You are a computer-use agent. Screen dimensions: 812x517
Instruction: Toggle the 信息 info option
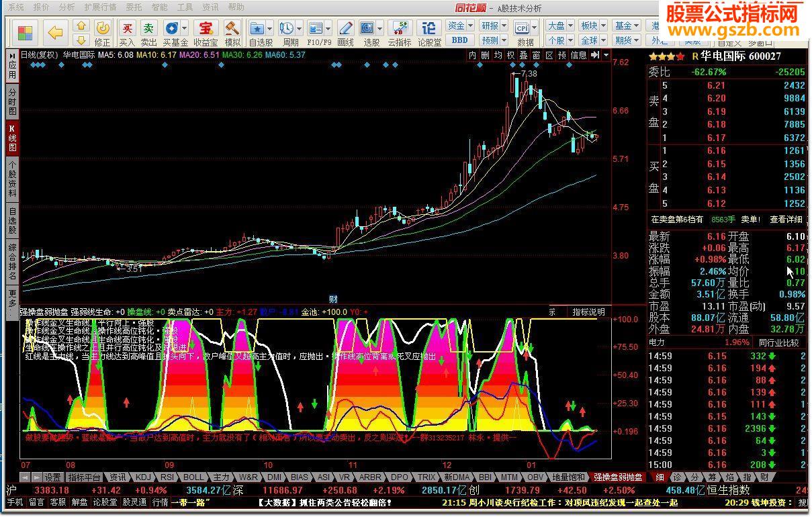[578, 56]
